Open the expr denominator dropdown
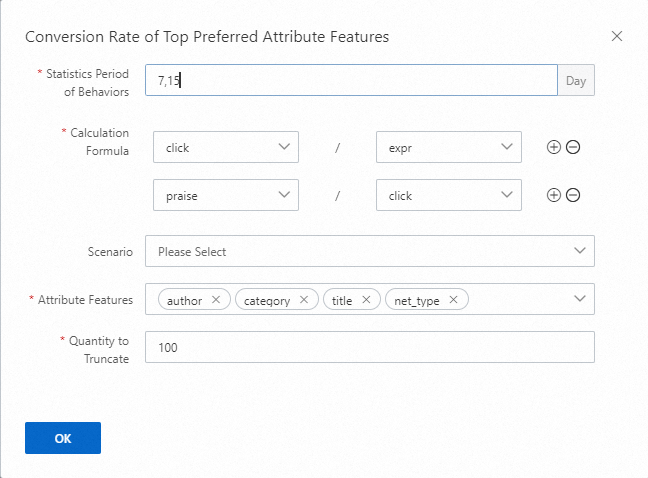Screen dimensions: 648x478 (x=449, y=147)
